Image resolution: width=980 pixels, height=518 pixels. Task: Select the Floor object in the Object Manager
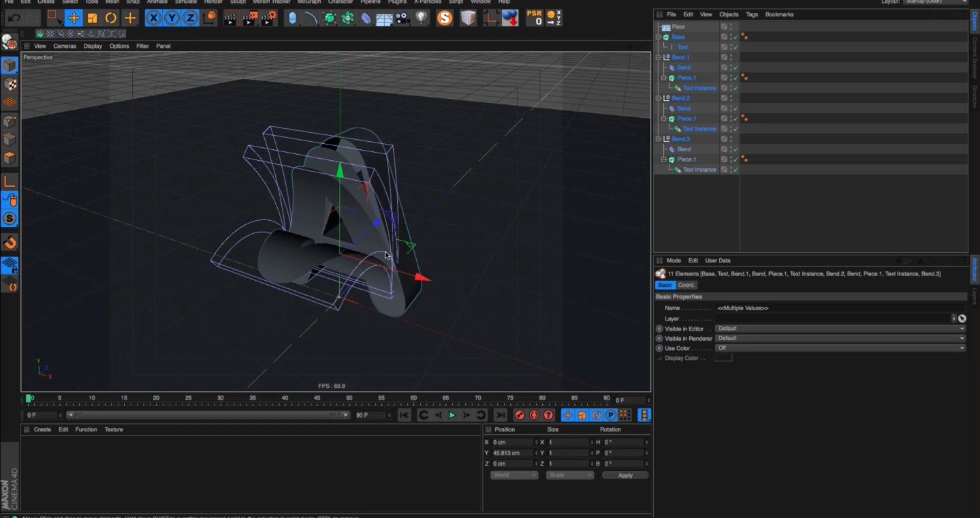(678, 27)
